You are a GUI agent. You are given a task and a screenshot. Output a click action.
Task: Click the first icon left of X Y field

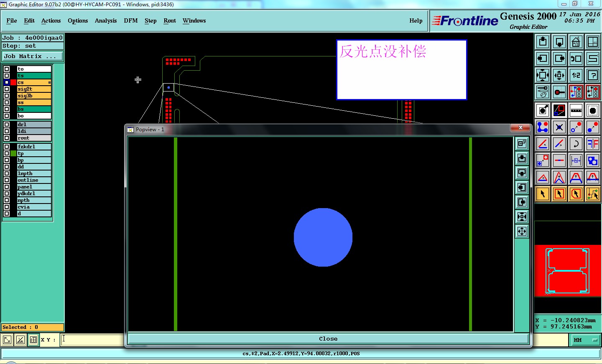tap(7, 340)
